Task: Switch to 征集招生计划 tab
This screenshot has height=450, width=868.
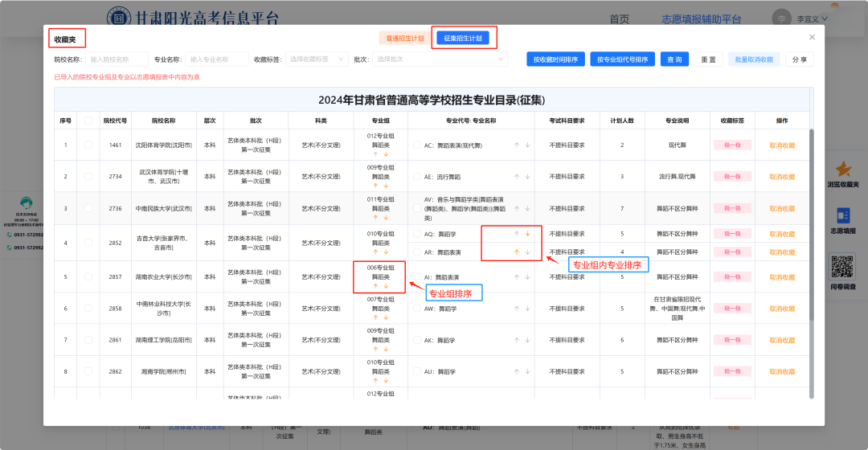Action: [x=463, y=39]
